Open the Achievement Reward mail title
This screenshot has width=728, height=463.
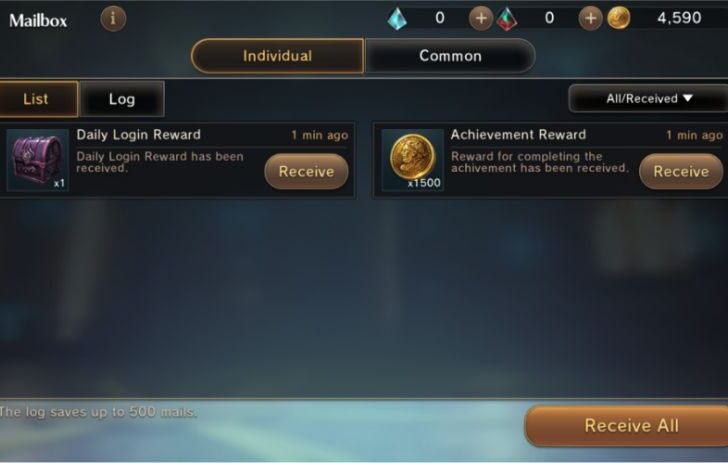coord(518,135)
